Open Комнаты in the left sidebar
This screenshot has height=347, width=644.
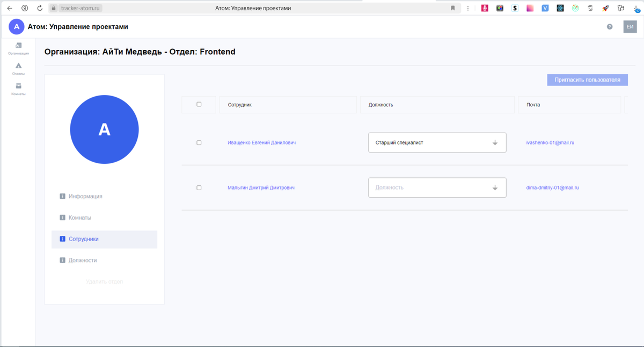tap(18, 89)
